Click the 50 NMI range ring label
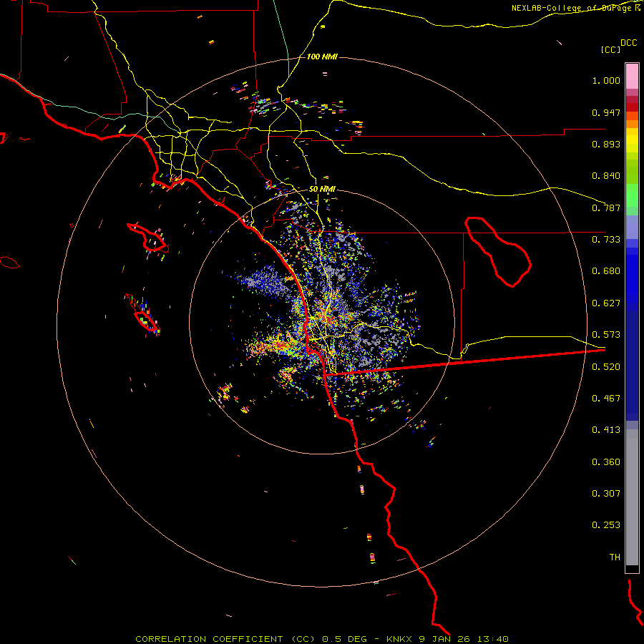 (x=322, y=190)
